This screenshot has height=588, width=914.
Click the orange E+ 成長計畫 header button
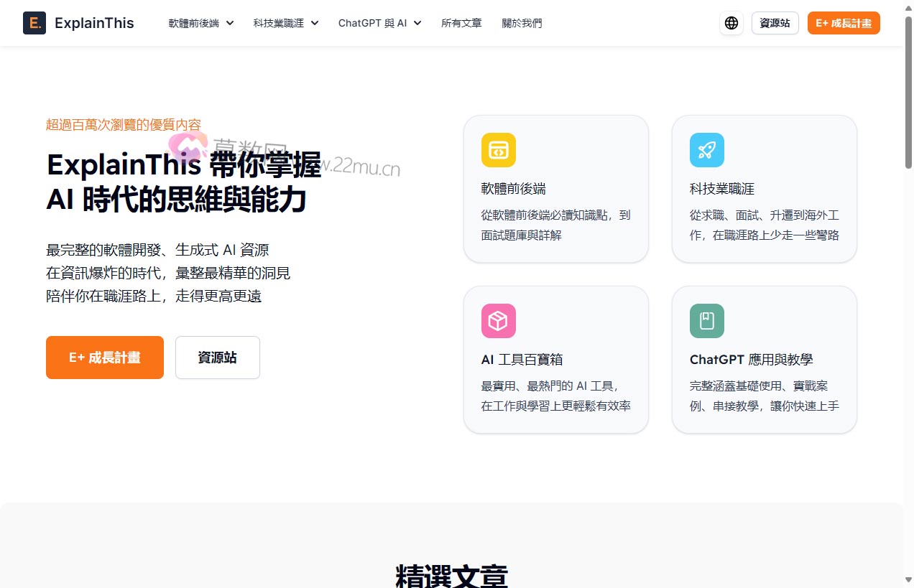pos(843,23)
